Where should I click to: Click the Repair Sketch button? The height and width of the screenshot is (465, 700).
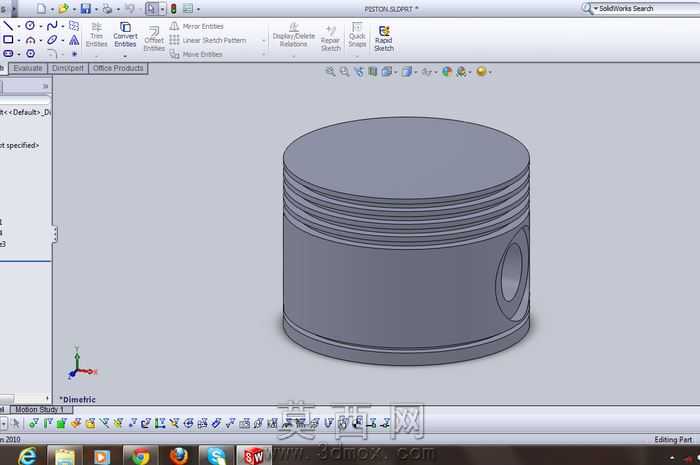pyautogui.click(x=331, y=38)
